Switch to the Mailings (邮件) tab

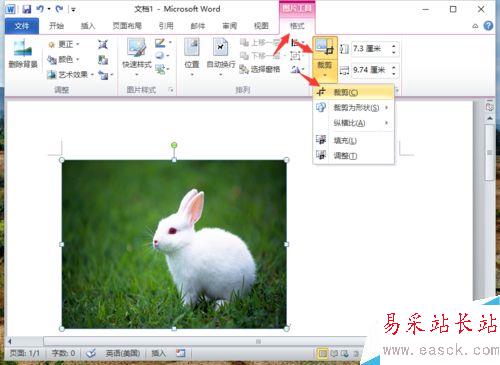[x=198, y=26]
